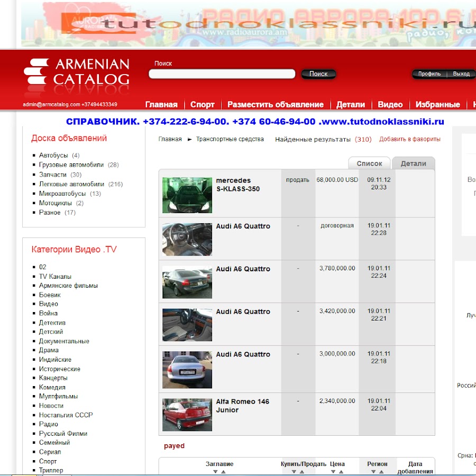The width and height of the screenshot is (476, 476).
Task: Open Автобусы category
Action: [x=53, y=155]
